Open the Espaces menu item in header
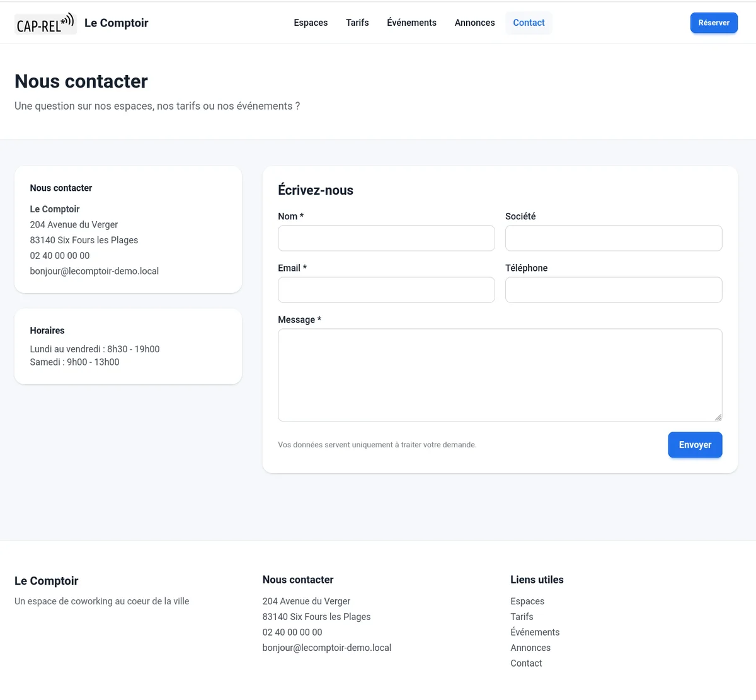The width and height of the screenshot is (756, 700). 311,23
